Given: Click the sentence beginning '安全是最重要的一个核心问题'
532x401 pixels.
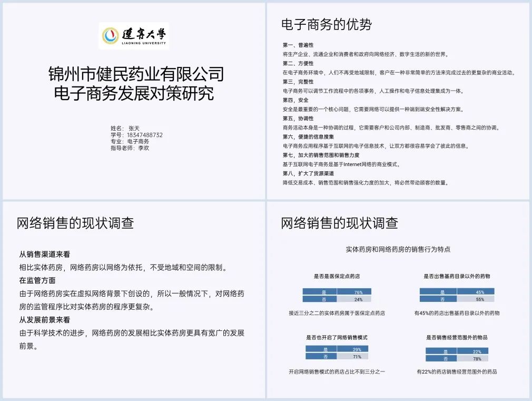Looking at the screenshot, I should (374, 109).
